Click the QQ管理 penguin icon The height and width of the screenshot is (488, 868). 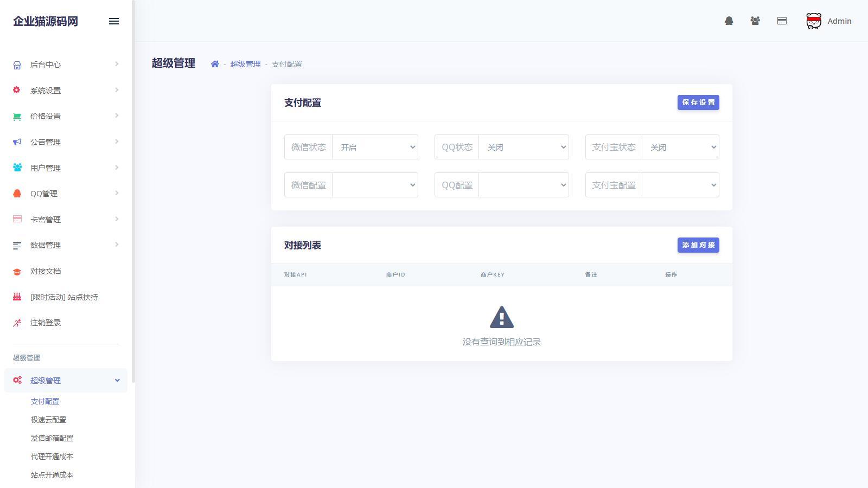[17, 194]
